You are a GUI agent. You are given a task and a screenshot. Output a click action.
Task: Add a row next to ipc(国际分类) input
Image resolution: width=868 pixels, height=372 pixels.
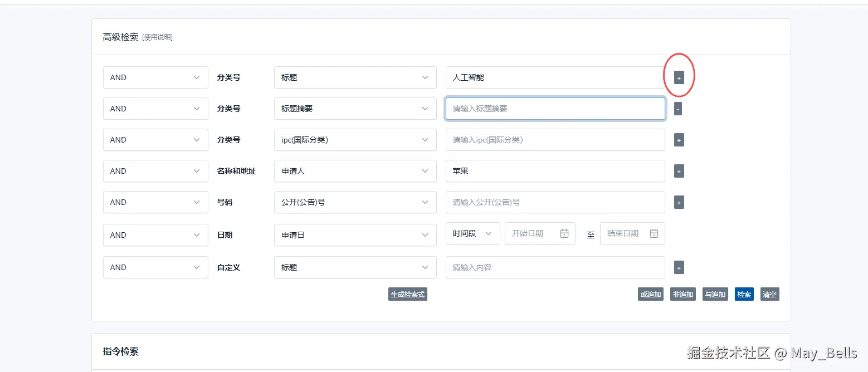[679, 140]
